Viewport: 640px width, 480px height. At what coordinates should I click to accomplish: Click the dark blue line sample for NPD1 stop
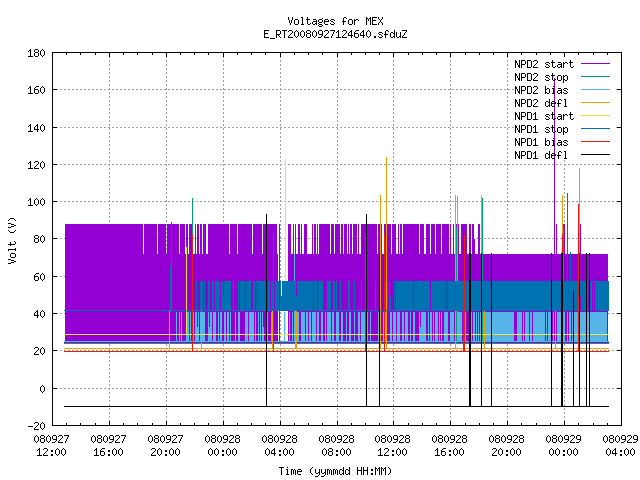coord(595,129)
